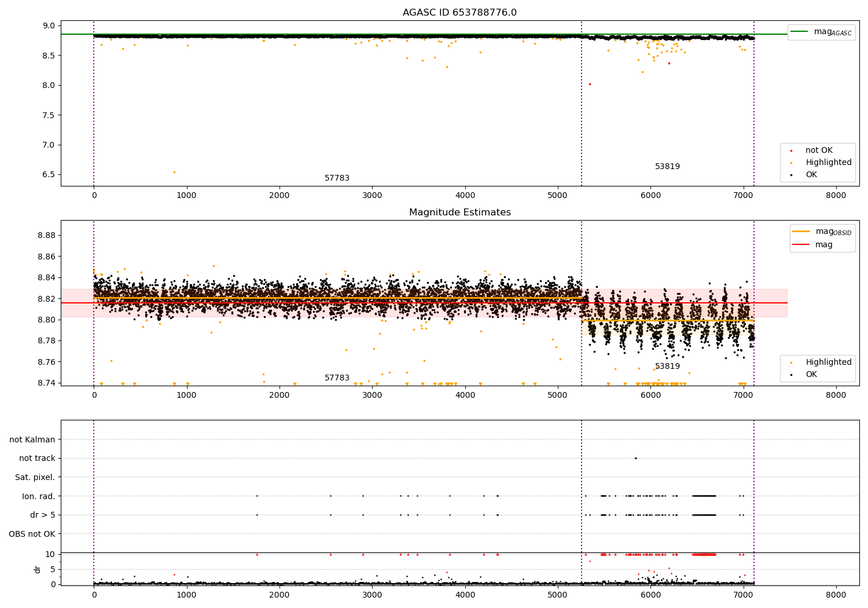Viewport: 868px width, 608px height.
Task: Select the mag AGASC legend entry in top panel
Action: (822, 32)
